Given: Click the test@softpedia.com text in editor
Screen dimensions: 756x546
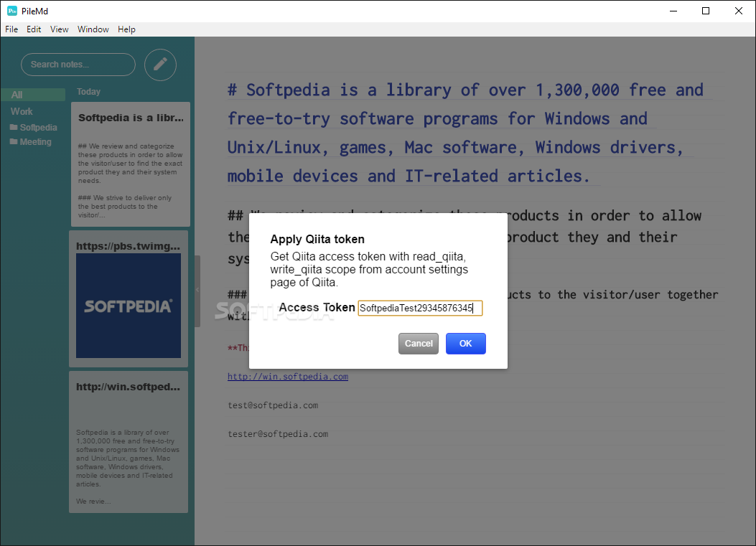Looking at the screenshot, I should click(273, 405).
